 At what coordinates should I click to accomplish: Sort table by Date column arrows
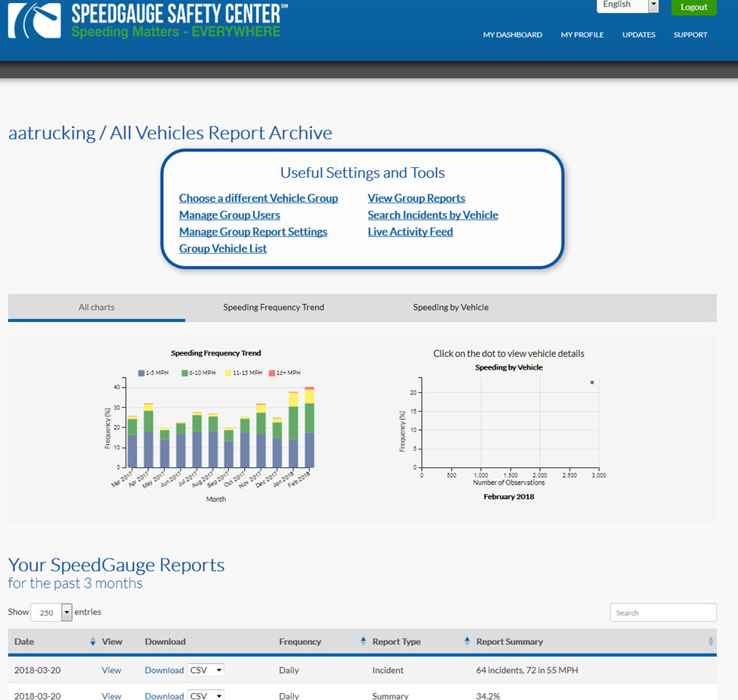point(93,641)
